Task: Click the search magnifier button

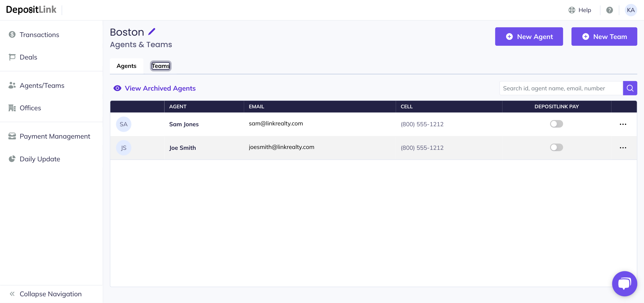Action: pyautogui.click(x=630, y=88)
